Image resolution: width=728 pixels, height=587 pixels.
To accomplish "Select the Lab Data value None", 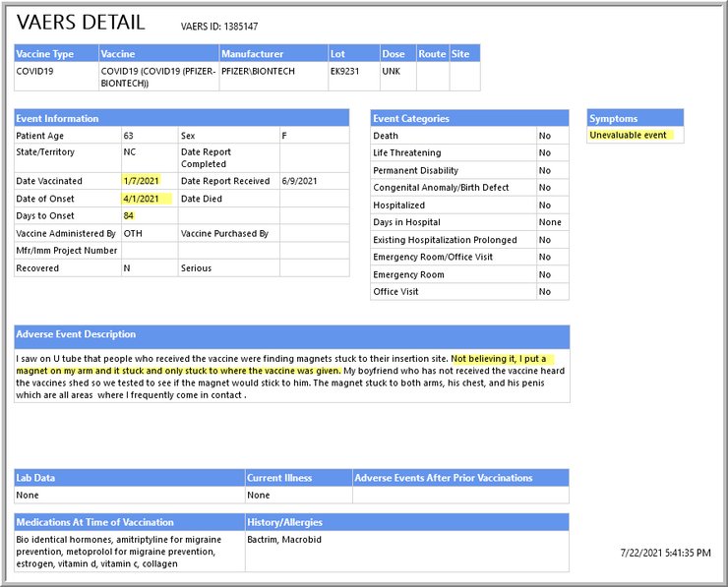I will pos(28,496).
